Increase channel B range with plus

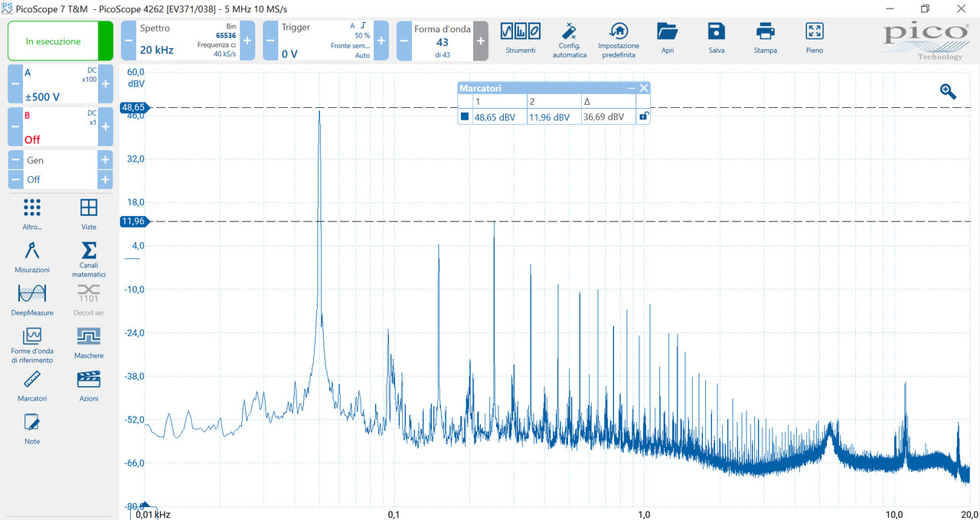pos(106,127)
